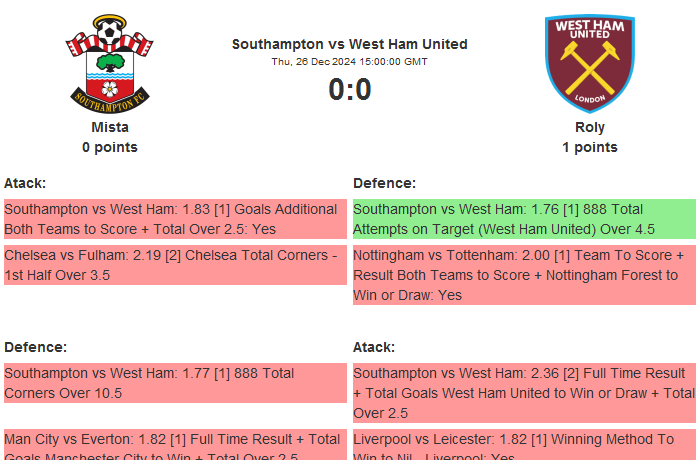Screen dimensions: 700x460
Task: Select the Roly player name
Action: [589, 127]
